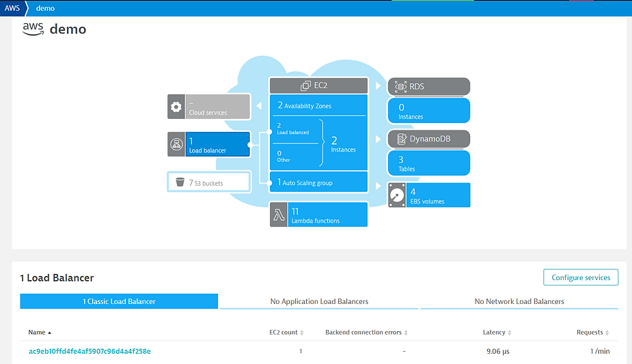Open the DynamoDB 3 Tables tile
Viewport: 632px width, 364px height.
click(x=429, y=163)
